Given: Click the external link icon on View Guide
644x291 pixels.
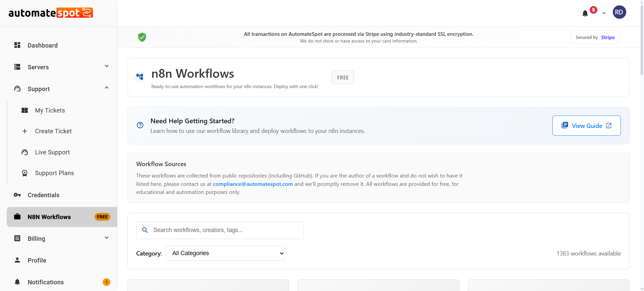Looking at the screenshot, I should coord(609,126).
